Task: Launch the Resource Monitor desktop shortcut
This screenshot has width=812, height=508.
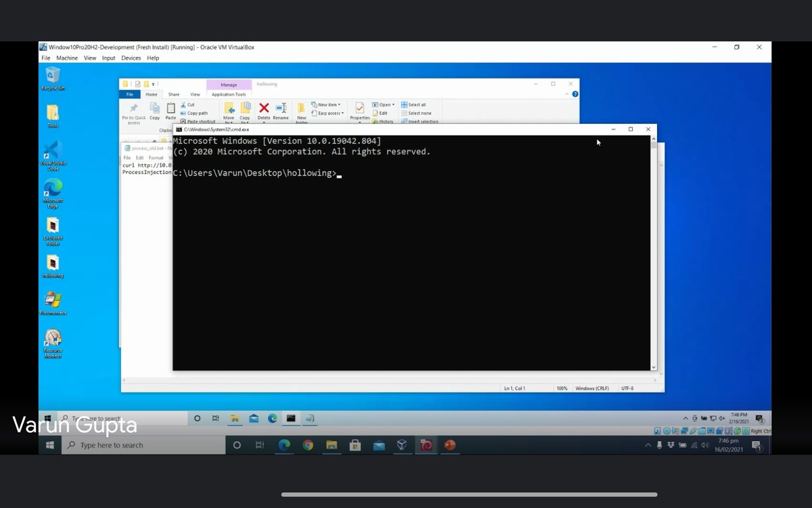Action: coord(53,343)
